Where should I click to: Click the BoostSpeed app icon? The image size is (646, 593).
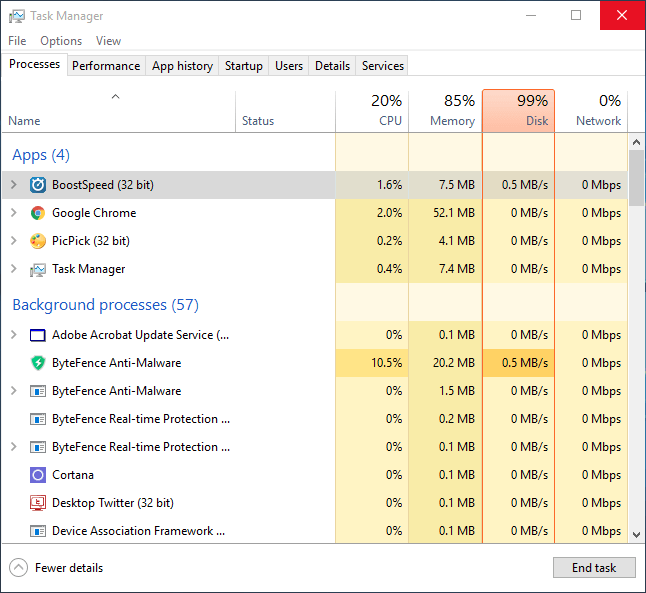(x=37, y=185)
